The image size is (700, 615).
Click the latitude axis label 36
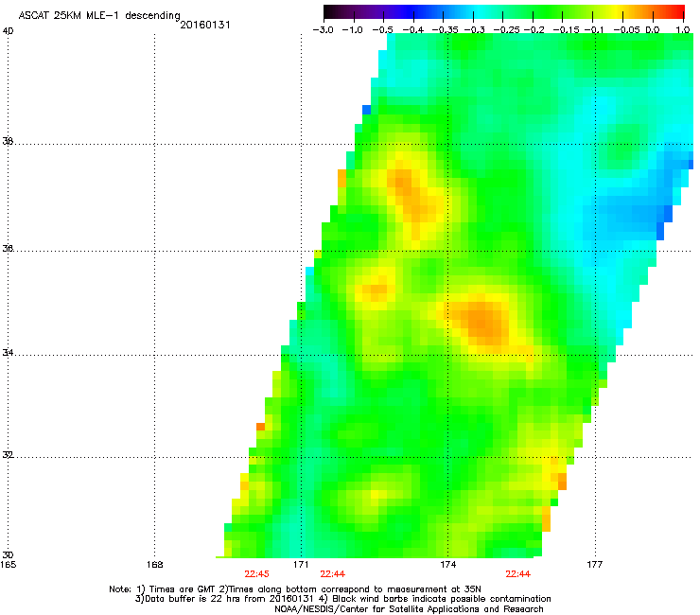pyautogui.click(x=8, y=248)
